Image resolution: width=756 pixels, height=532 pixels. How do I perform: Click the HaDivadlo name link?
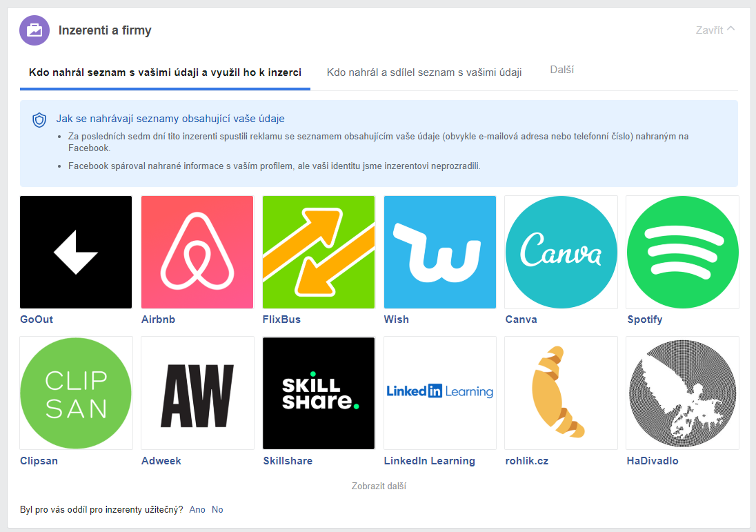pyautogui.click(x=653, y=461)
